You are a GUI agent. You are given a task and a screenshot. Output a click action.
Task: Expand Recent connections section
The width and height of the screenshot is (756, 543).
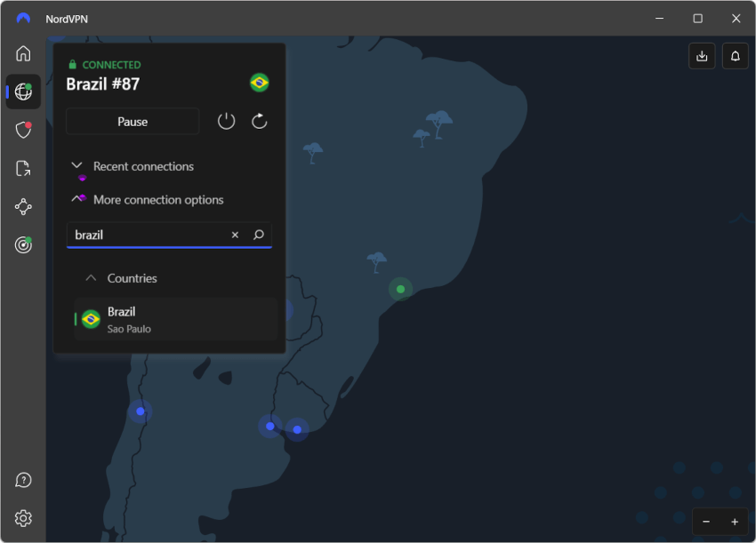(133, 166)
